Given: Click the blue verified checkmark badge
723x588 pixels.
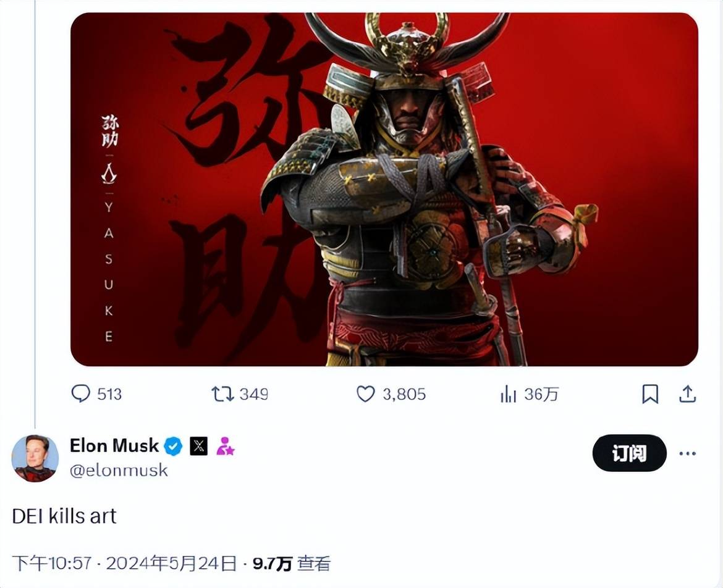Looking at the screenshot, I should coord(174,446).
